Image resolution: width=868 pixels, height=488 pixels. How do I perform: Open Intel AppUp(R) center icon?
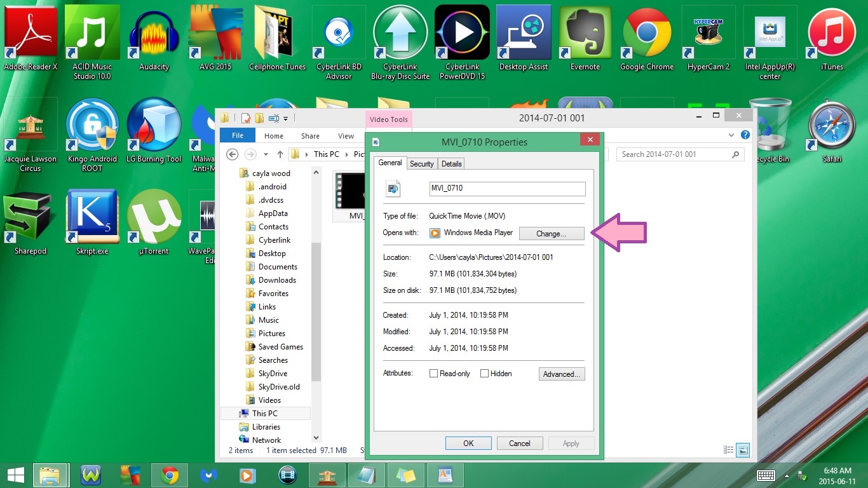point(770,43)
